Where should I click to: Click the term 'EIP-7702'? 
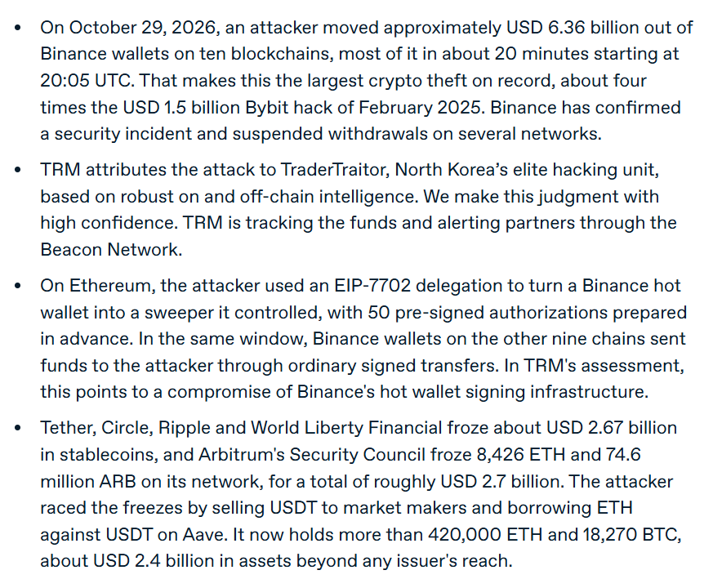click(x=372, y=286)
